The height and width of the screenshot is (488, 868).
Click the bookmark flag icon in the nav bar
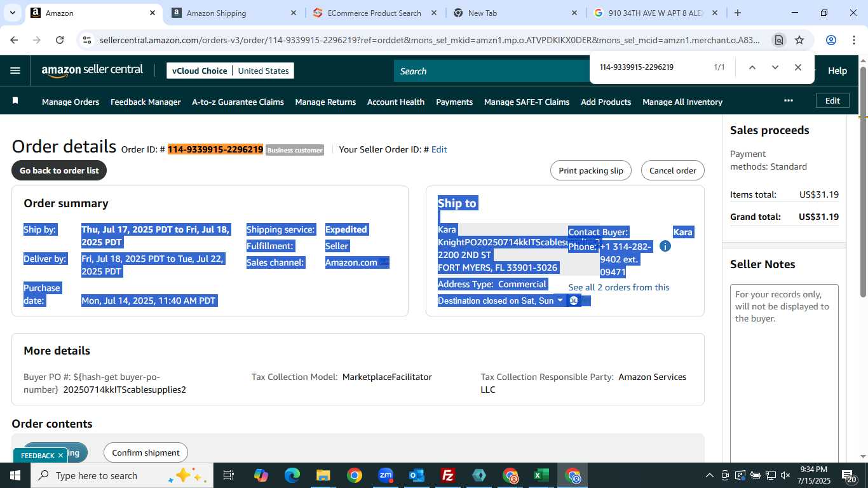click(15, 101)
